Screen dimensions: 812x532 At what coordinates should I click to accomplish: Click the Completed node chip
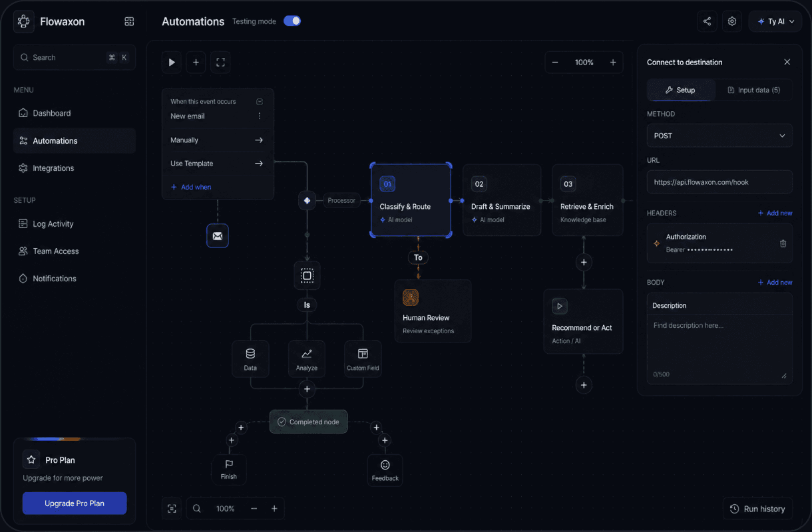pyautogui.click(x=309, y=422)
